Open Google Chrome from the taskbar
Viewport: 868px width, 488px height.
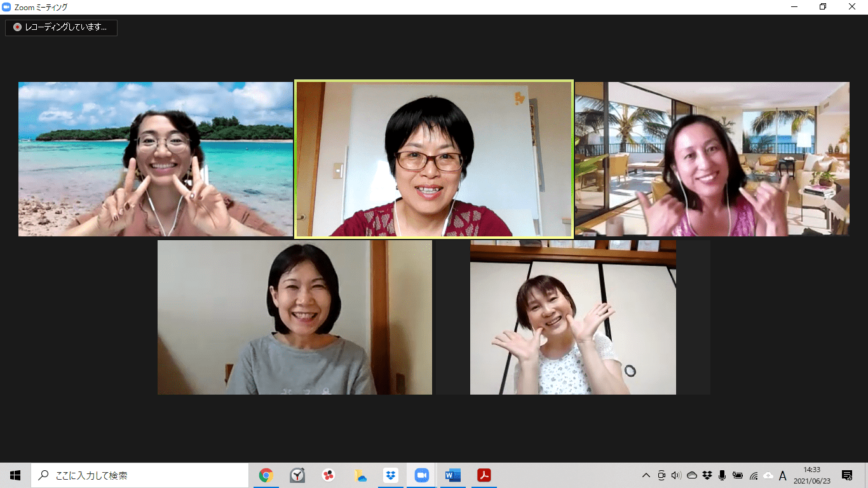[266, 475]
